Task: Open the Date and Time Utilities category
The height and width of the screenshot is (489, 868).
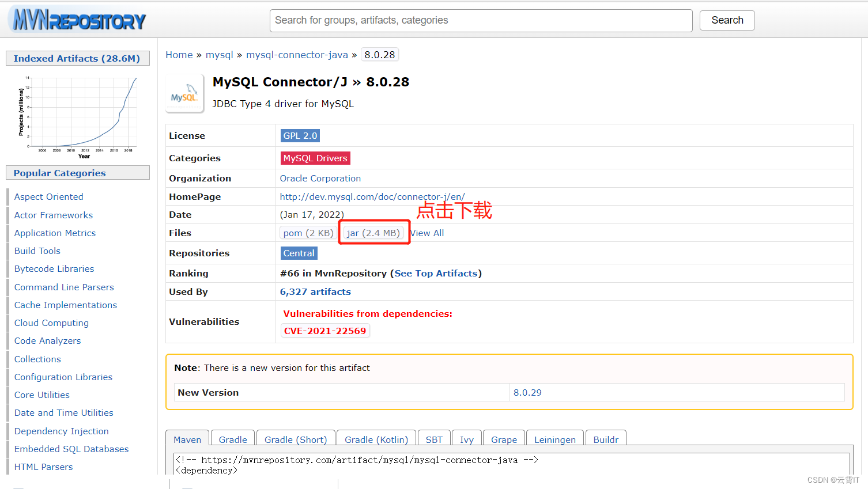Action: pyautogui.click(x=64, y=413)
